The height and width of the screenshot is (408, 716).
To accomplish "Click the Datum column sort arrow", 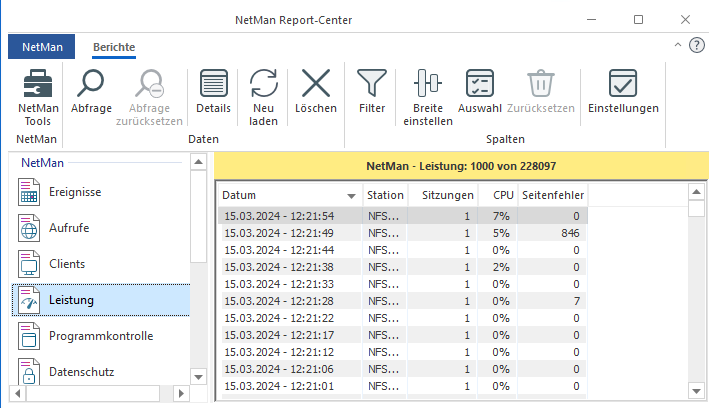I will 351,196.
